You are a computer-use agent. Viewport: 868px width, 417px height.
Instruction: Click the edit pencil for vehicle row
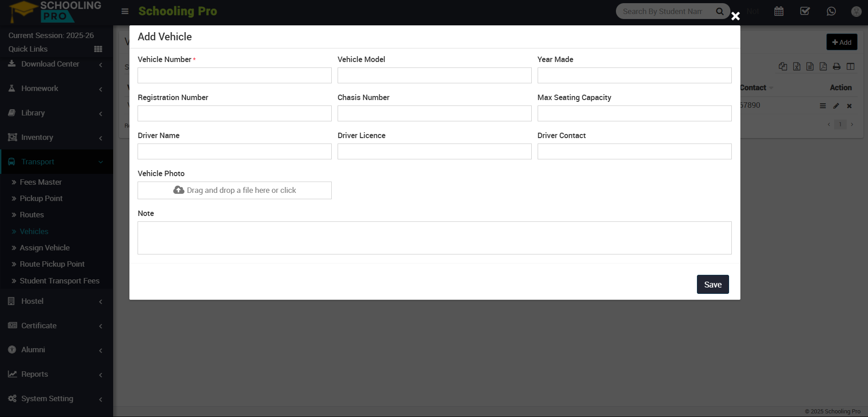(836, 106)
